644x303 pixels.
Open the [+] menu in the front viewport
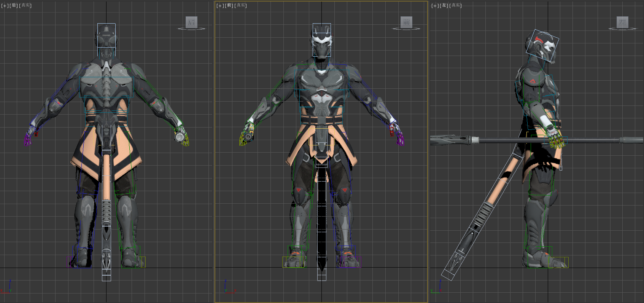220,5
